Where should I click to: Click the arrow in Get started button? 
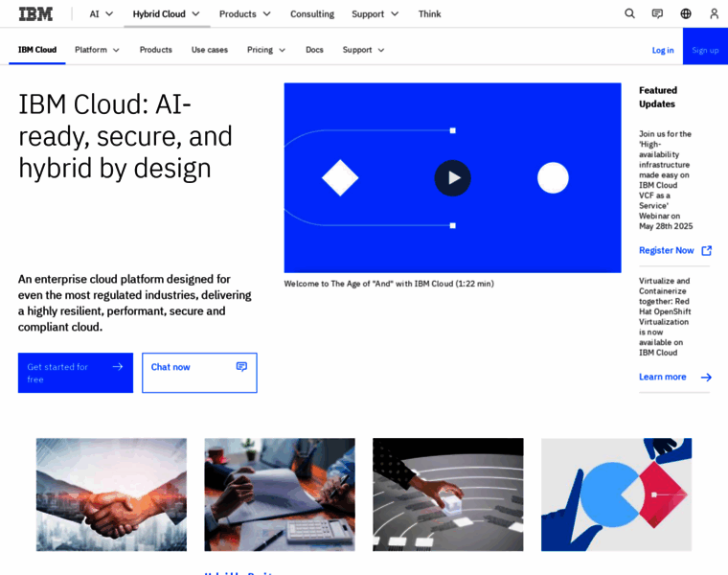[x=118, y=367]
